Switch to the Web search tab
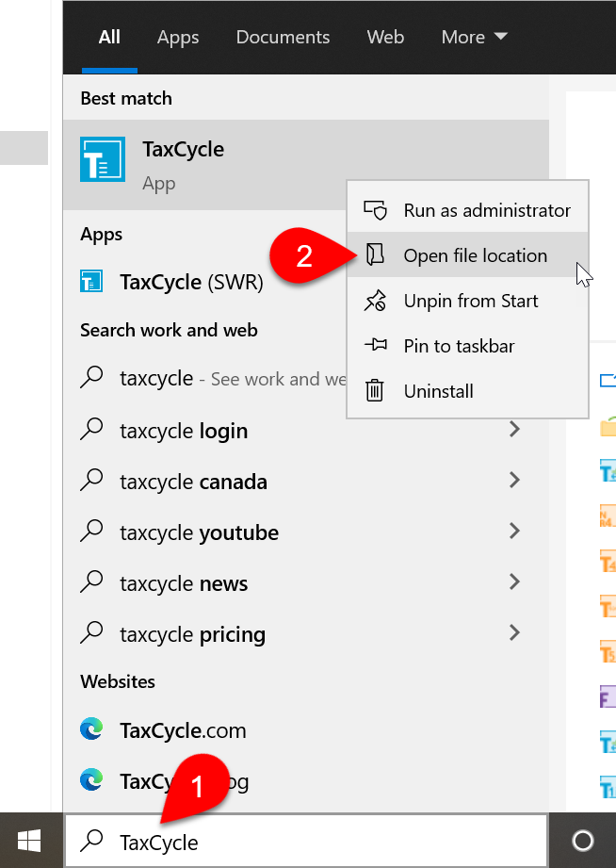Viewport: 616px width, 868px height. point(385,37)
